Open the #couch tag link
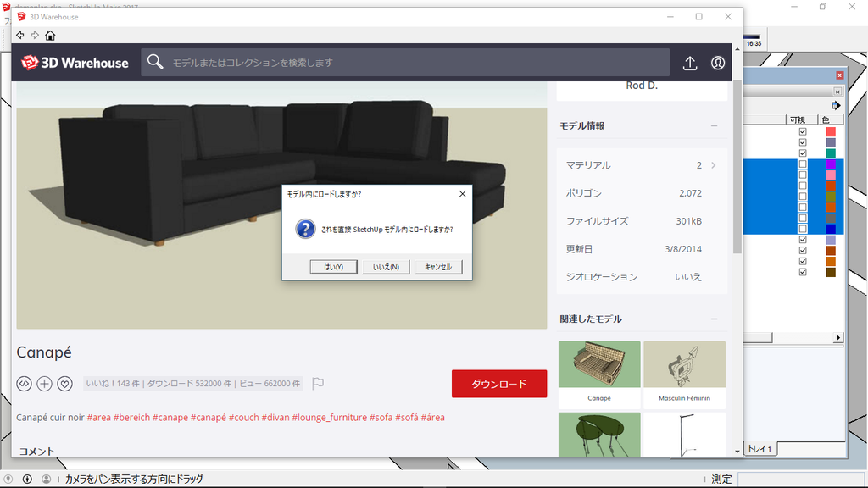This screenshot has width=868, height=488. pyautogui.click(x=243, y=417)
